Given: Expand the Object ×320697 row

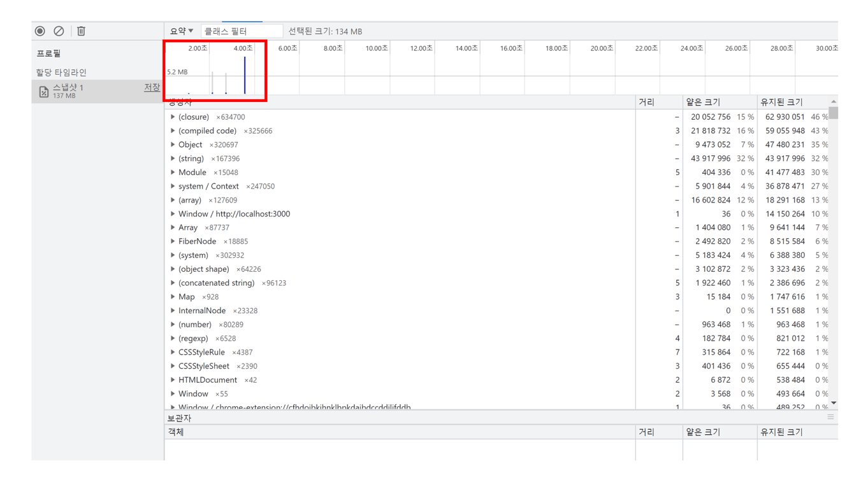Looking at the screenshot, I should click(x=173, y=145).
